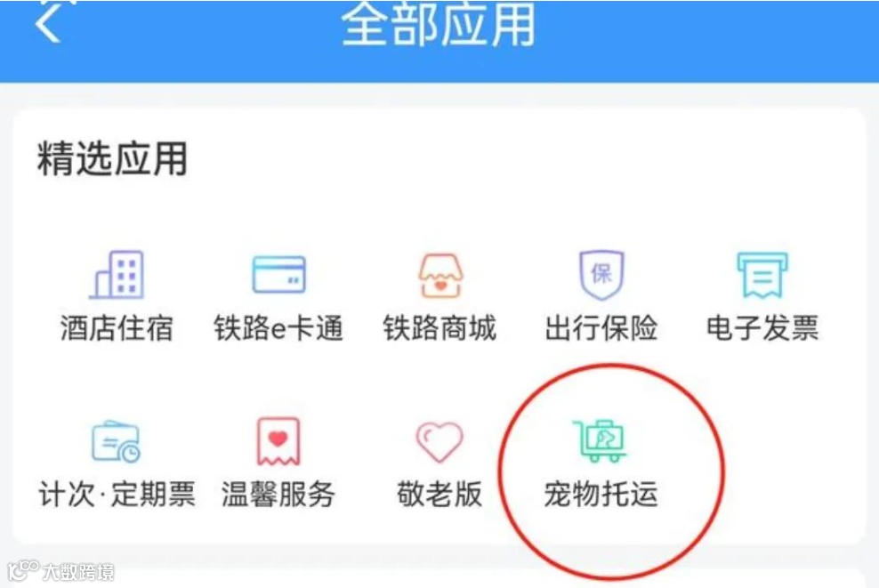Click the 精选应用 section heading
879x588 pixels.
(x=112, y=158)
